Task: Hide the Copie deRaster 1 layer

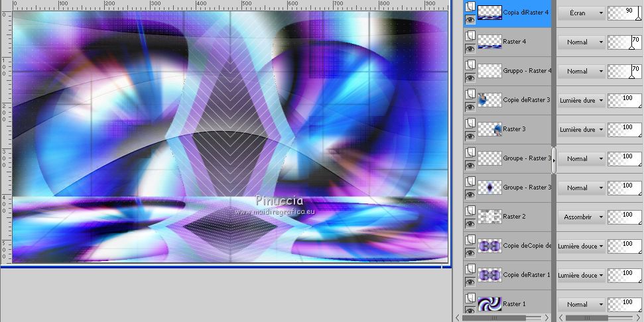Action: (470, 282)
